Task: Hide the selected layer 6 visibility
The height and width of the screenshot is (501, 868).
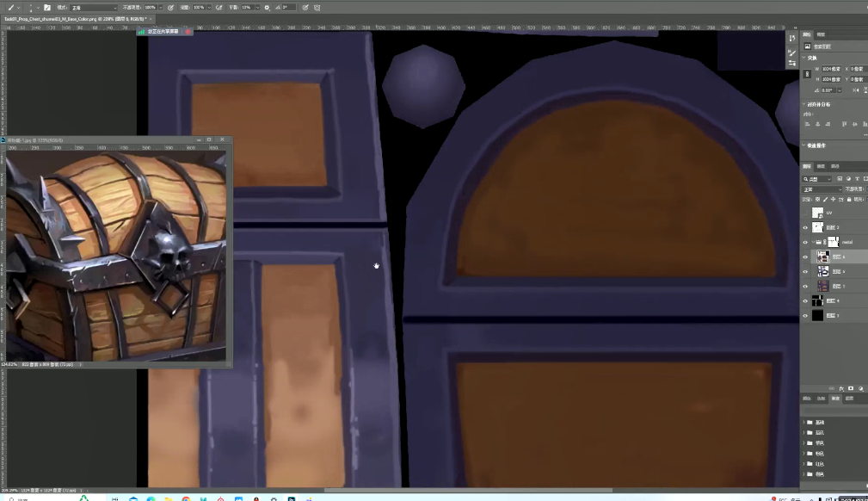Action: pos(805,257)
